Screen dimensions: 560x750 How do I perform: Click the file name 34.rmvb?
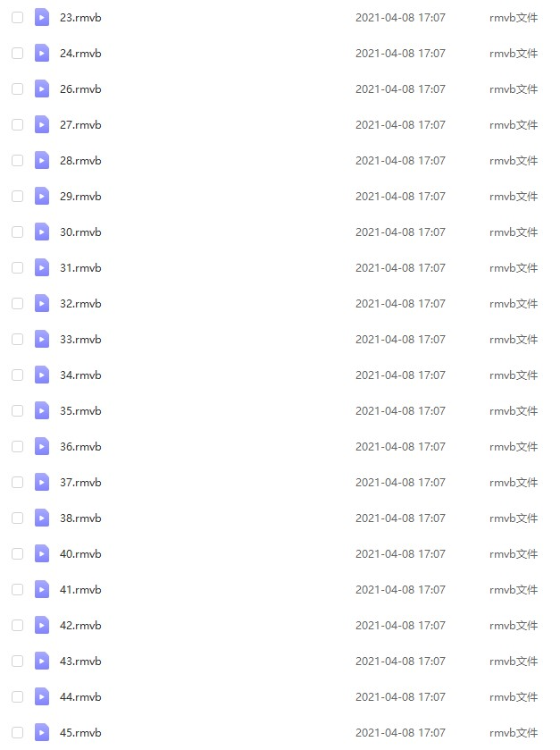pyautogui.click(x=80, y=375)
